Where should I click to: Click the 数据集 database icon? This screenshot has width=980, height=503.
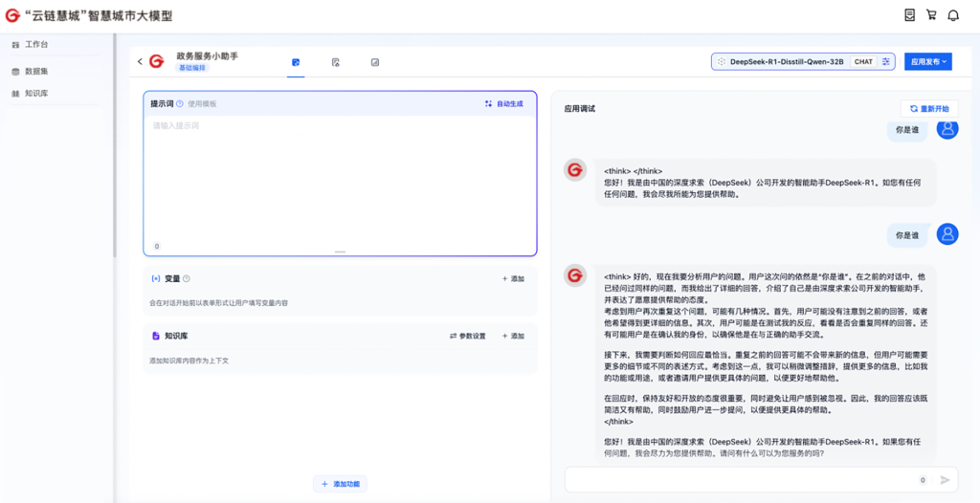tap(15, 72)
